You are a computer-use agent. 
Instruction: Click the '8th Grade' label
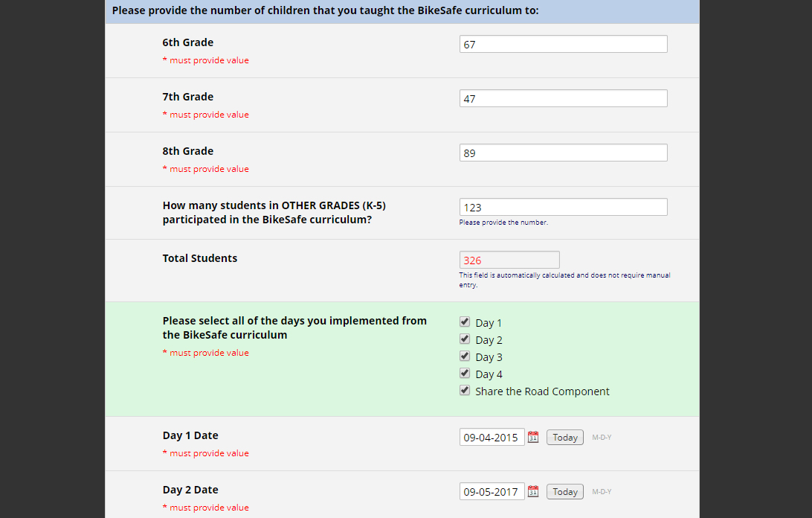click(x=188, y=151)
